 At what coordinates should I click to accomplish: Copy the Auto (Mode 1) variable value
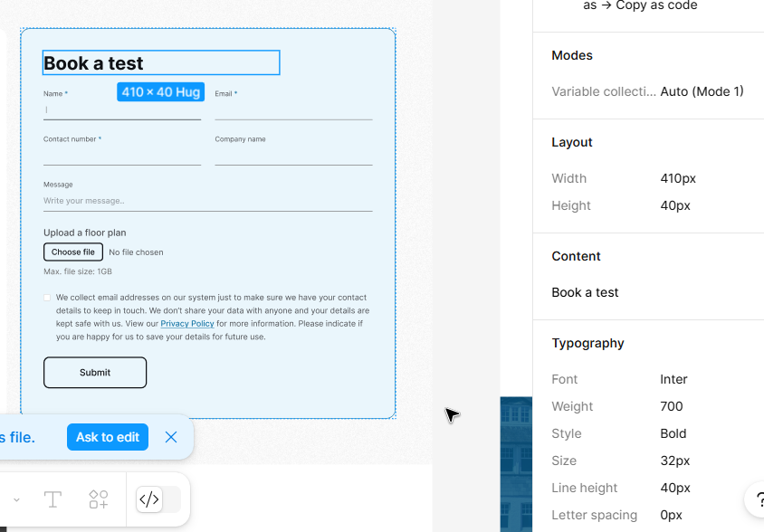coord(702,91)
